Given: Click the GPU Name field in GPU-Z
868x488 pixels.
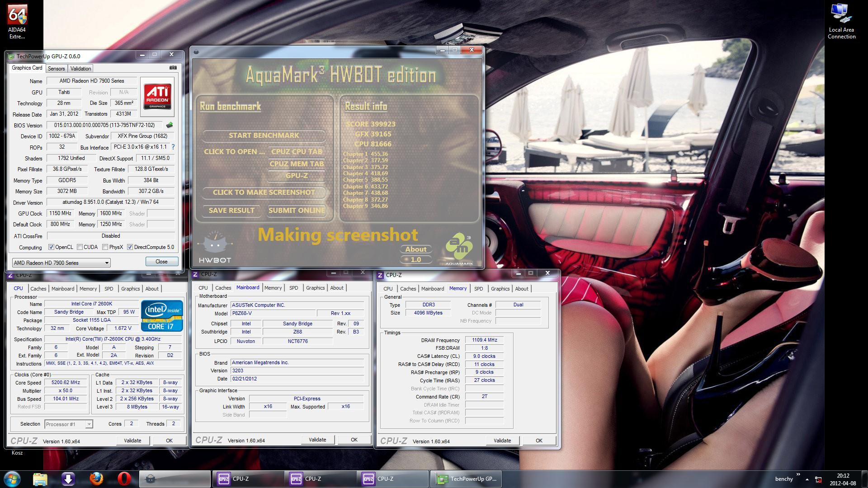Looking at the screenshot, I should coord(92,81).
